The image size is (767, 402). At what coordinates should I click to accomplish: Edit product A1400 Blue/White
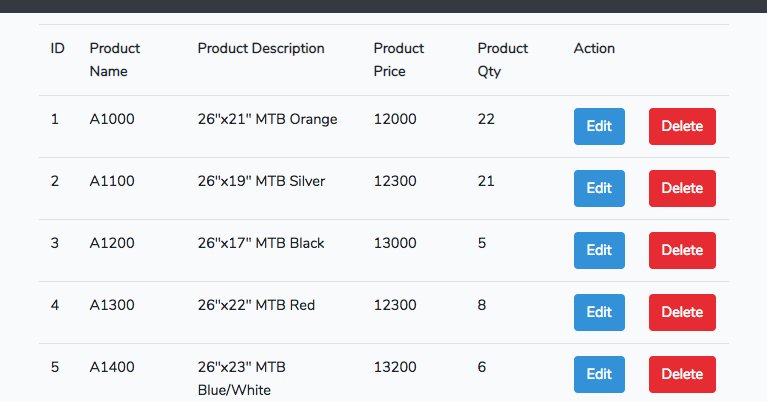point(599,375)
